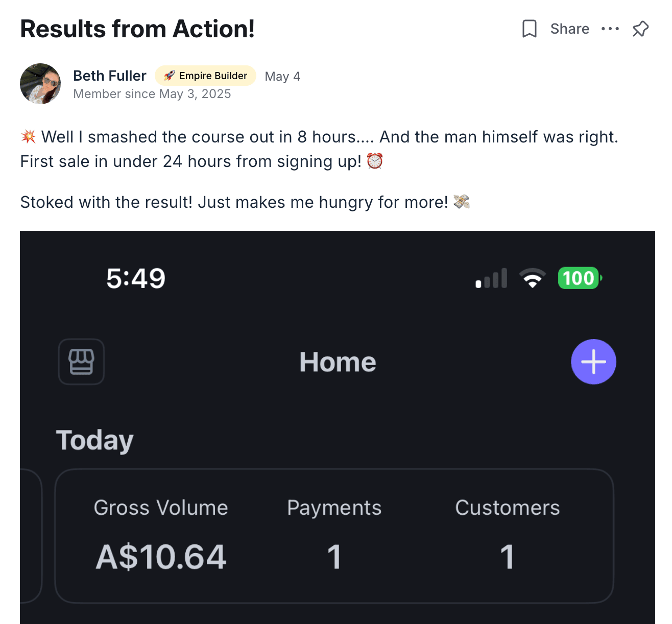Click the Results from Action! post title

pos(137,29)
